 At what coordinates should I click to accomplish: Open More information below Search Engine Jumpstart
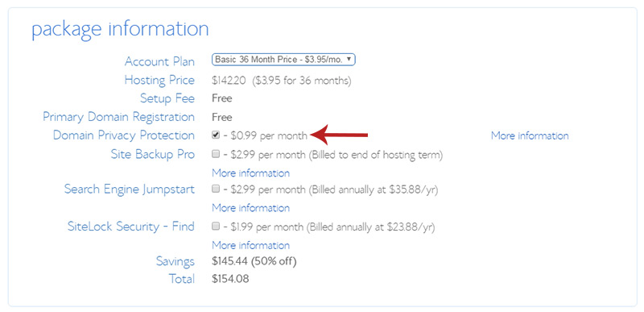pos(250,208)
